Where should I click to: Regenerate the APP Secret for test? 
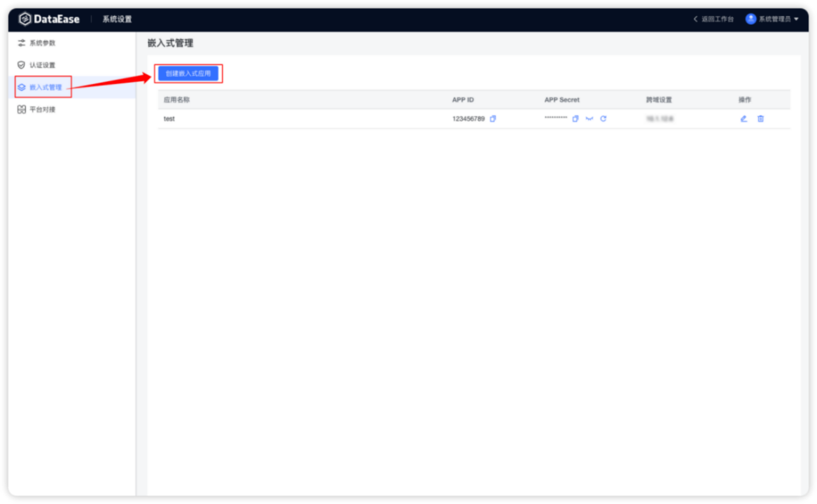click(603, 118)
